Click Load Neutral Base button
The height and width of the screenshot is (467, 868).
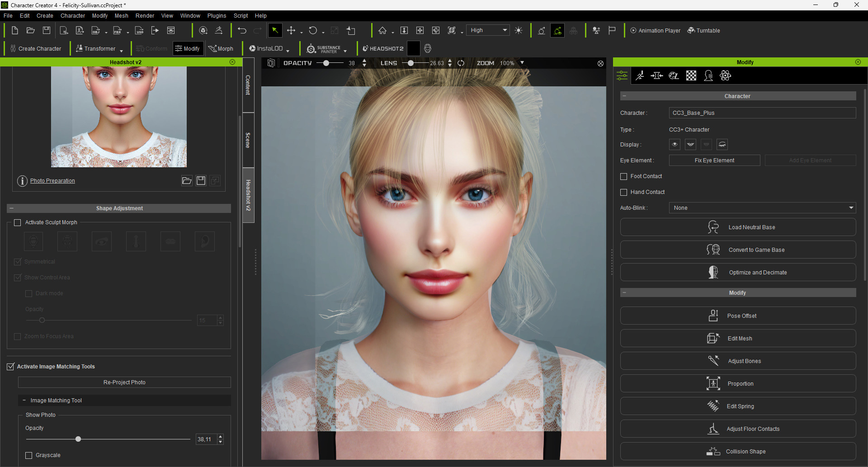tap(738, 227)
